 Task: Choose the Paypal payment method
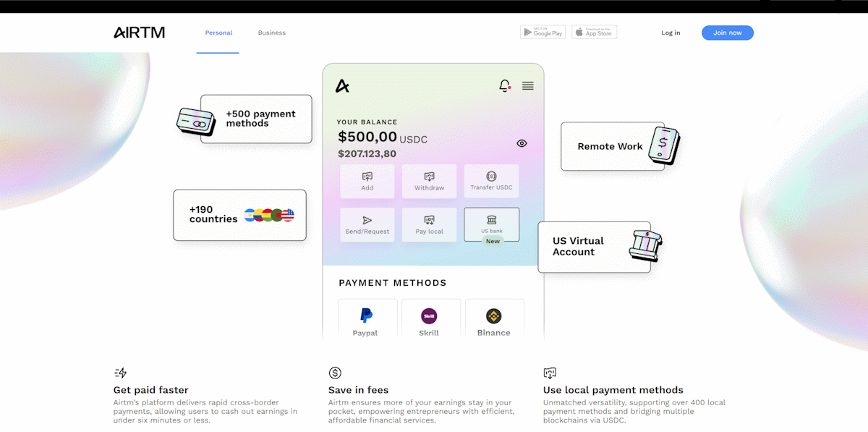tap(367, 318)
